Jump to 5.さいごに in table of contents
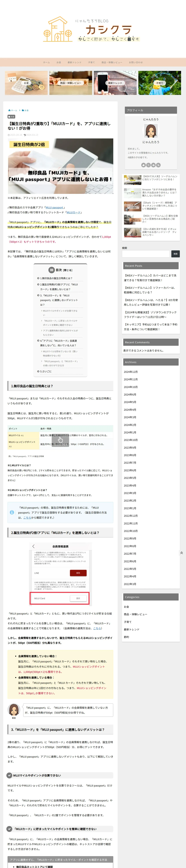 coord(46,371)
